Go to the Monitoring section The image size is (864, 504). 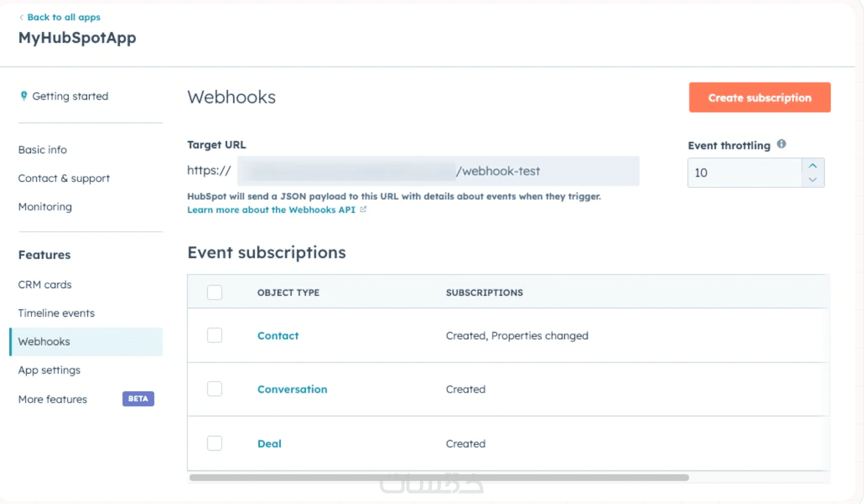45,207
